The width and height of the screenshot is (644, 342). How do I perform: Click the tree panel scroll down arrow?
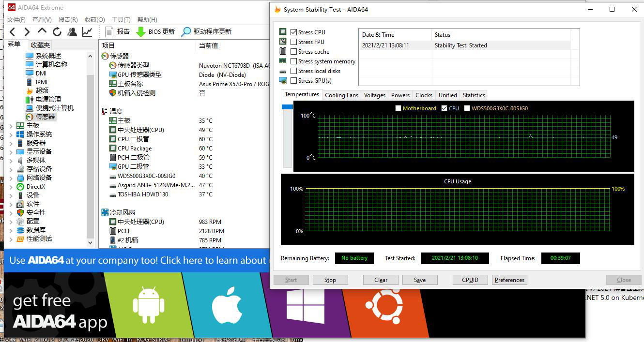90,242
